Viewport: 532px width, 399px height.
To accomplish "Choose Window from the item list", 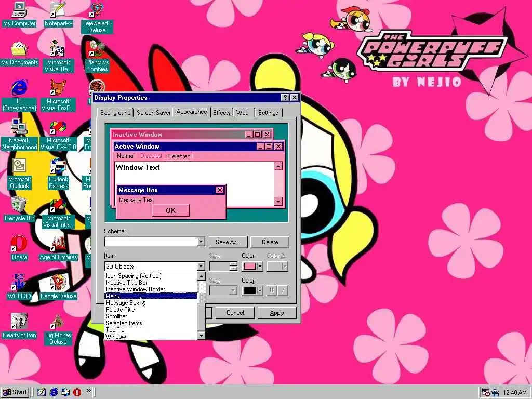I will (151, 337).
